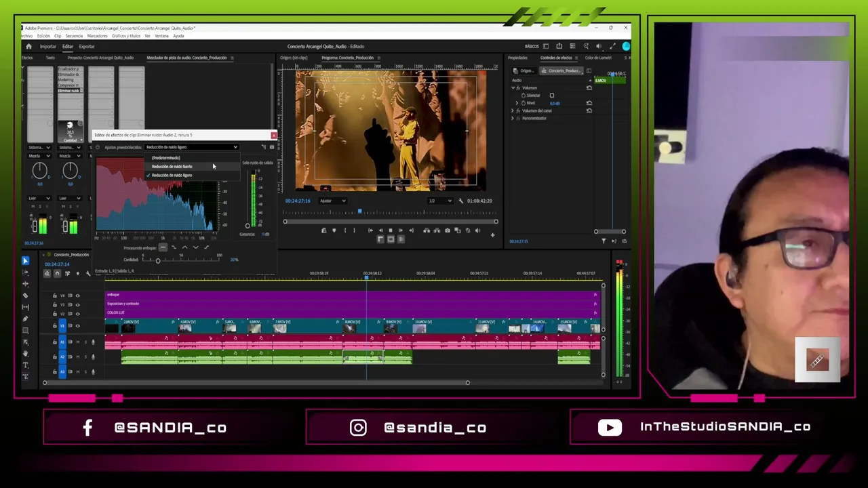Expand the Panoramizador effect
Image resolution: width=868 pixels, height=488 pixels.
tap(513, 118)
